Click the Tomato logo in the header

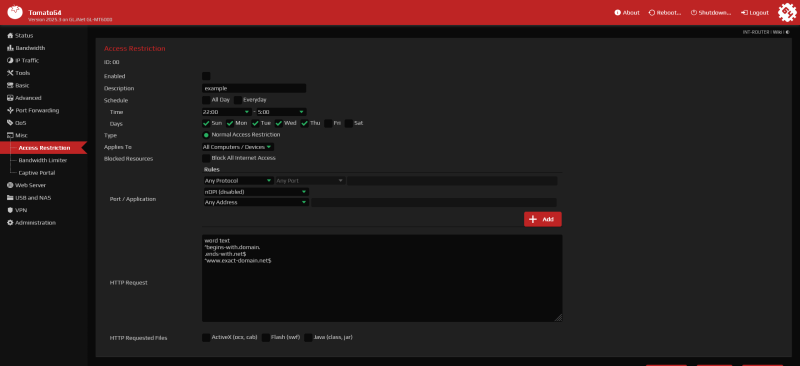pos(15,12)
